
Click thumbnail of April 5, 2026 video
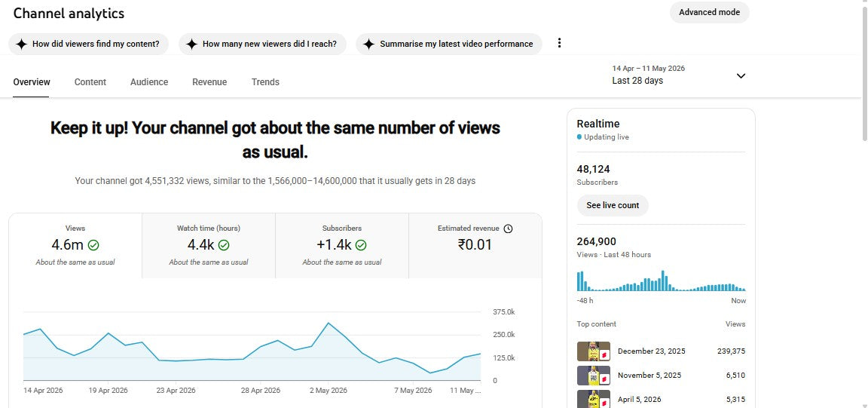594,399
